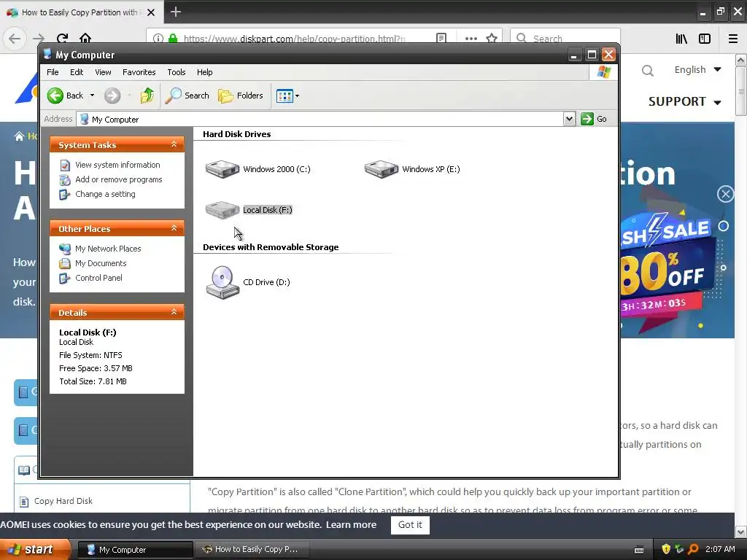This screenshot has width=747, height=560.
Task: Close the How to Easily Copy Partition tab
Action: [x=151, y=12]
